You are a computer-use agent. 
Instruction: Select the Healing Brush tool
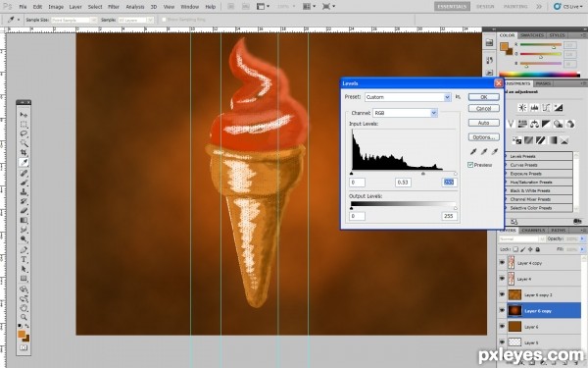[24, 173]
